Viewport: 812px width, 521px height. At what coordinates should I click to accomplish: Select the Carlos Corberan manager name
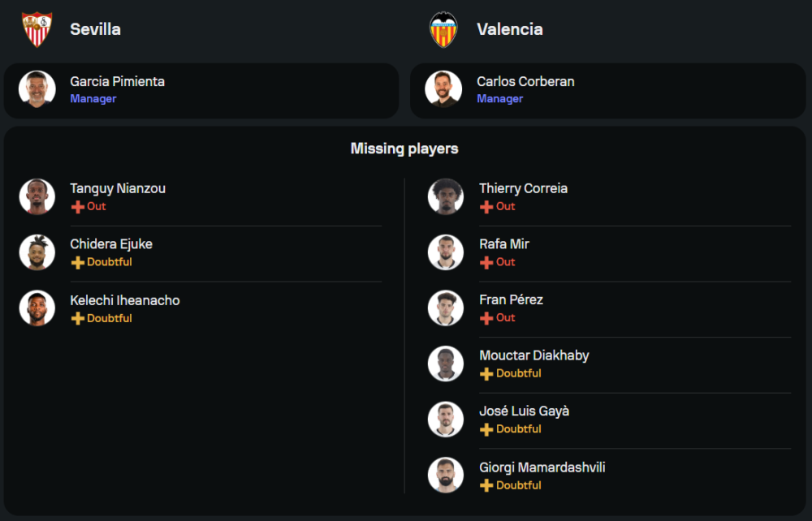[525, 81]
